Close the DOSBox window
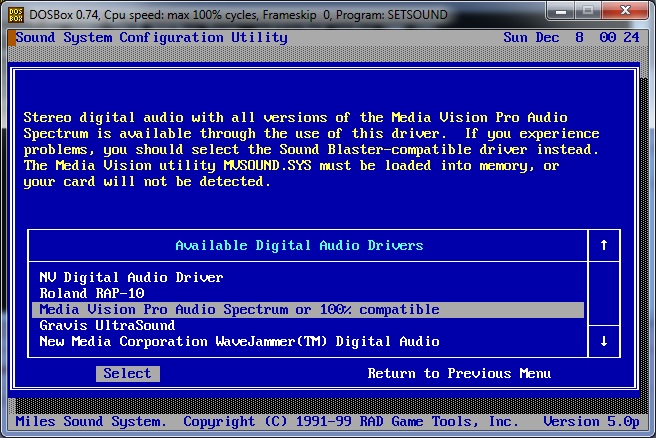The height and width of the screenshot is (438, 656). click(x=625, y=11)
